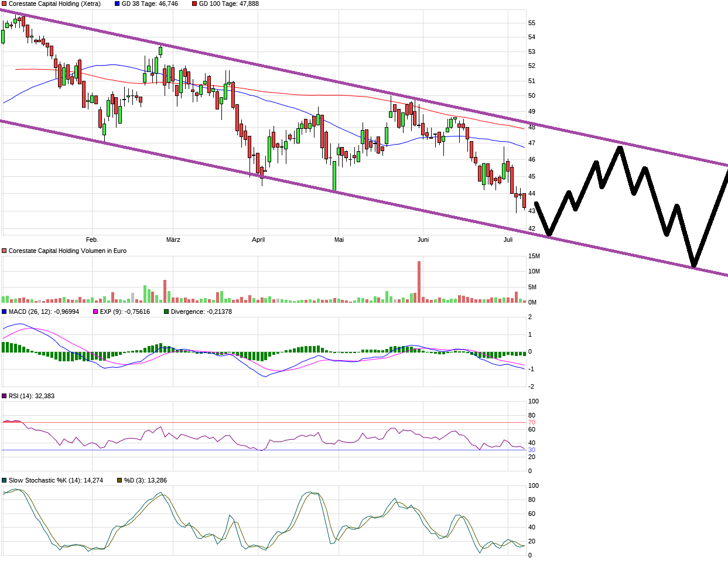Click the 48 price axis label
Screen dimensions: 728x561
pos(532,126)
